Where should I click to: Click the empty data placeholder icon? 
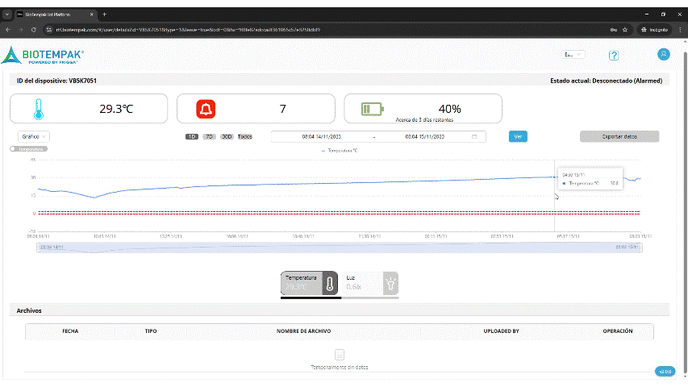(339, 354)
